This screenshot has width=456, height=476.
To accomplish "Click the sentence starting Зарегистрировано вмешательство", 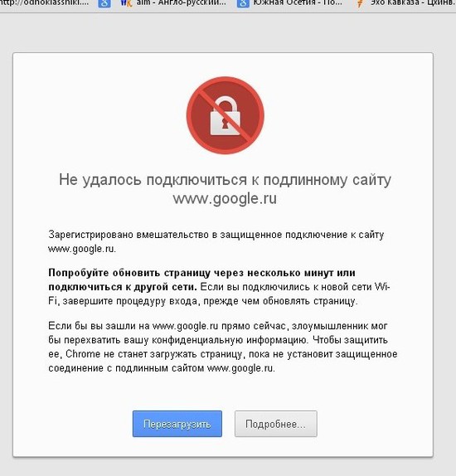I will (216, 241).
